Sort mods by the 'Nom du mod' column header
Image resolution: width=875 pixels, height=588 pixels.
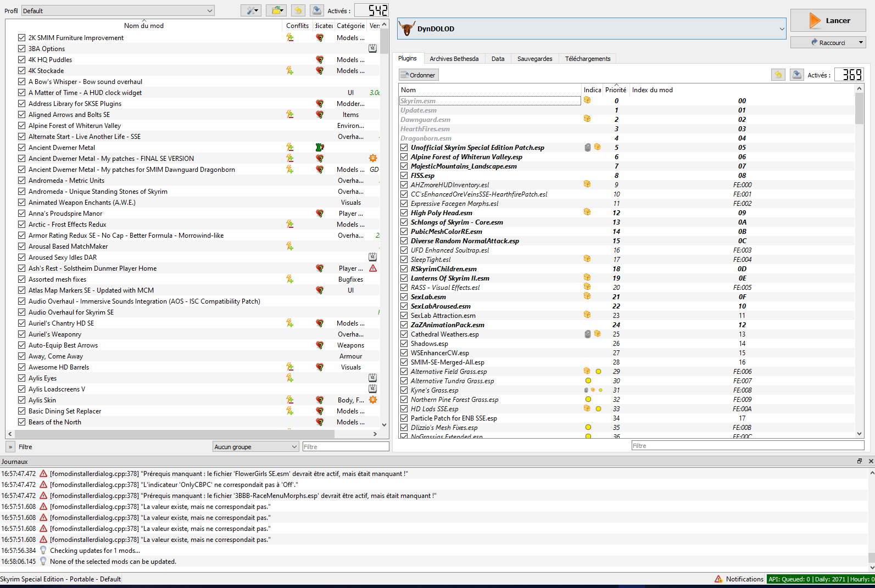144,25
